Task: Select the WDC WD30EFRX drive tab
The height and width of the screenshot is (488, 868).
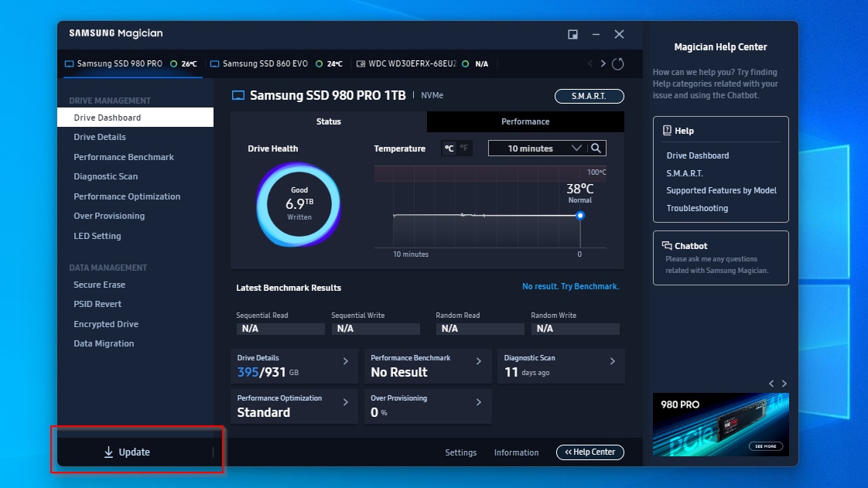Action: [422, 63]
